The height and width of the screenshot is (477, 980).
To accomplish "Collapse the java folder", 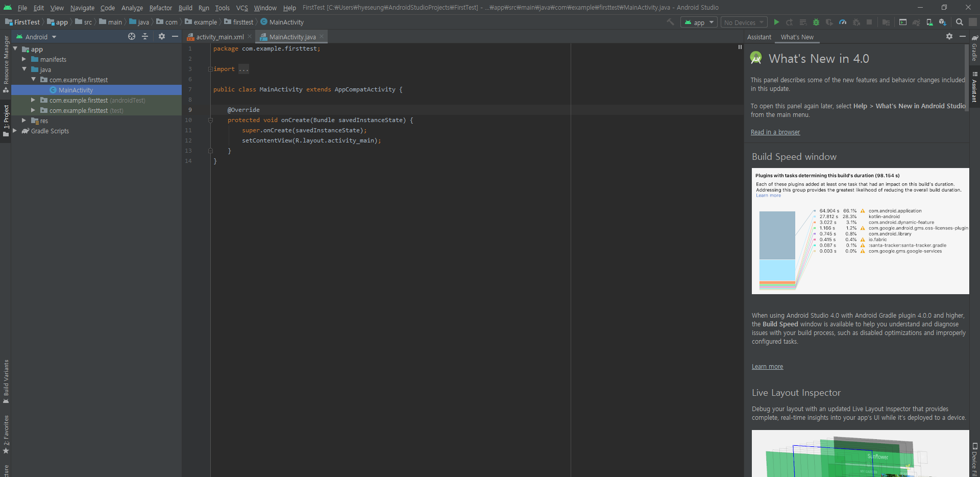I will point(24,69).
